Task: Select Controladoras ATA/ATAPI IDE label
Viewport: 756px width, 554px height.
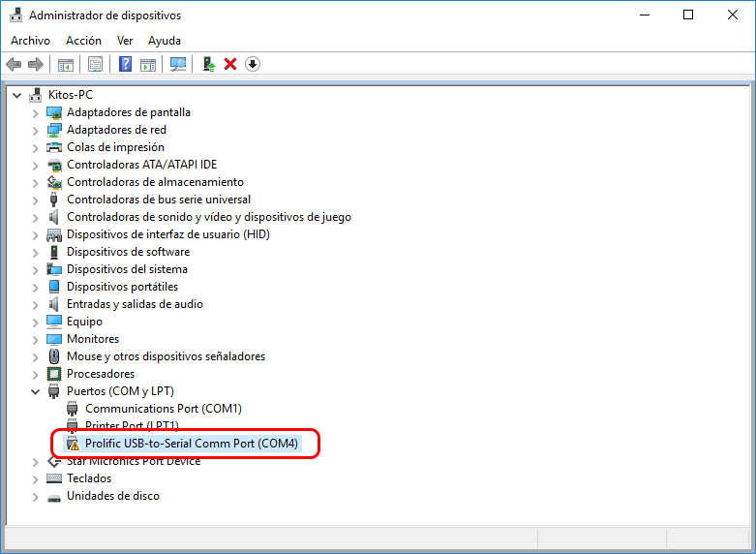Action: [x=141, y=165]
